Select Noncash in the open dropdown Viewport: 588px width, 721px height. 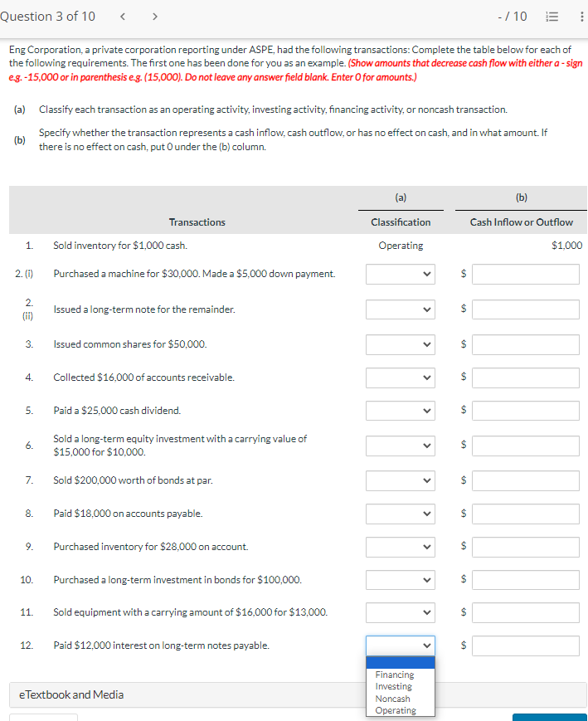(x=391, y=699)
